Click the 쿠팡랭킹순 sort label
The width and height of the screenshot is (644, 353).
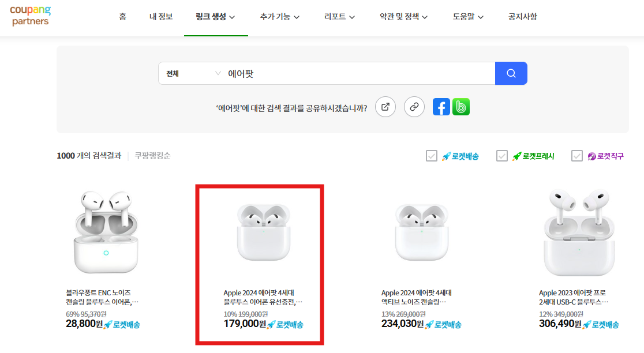click(x=152, y=156)
